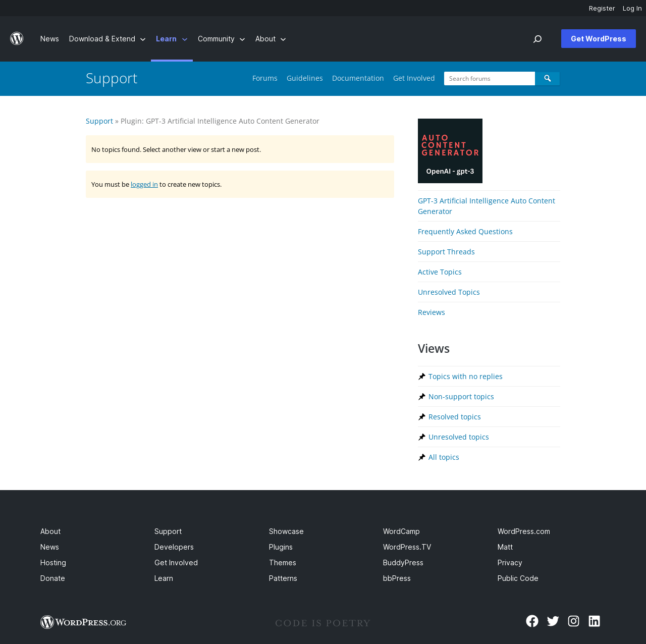Open Learn link in footer
646x644 pixels.
click(164, 578)
